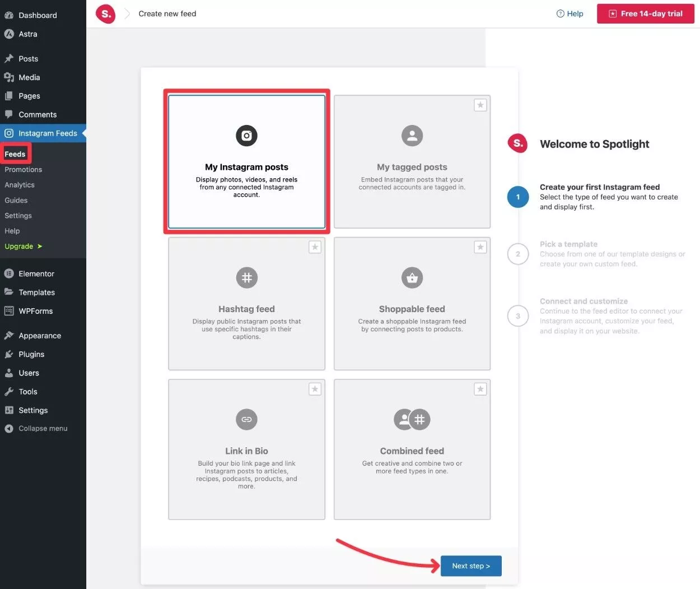Click the Create new feed breadcrumb

pyautogui.click(x=167, y=13)
